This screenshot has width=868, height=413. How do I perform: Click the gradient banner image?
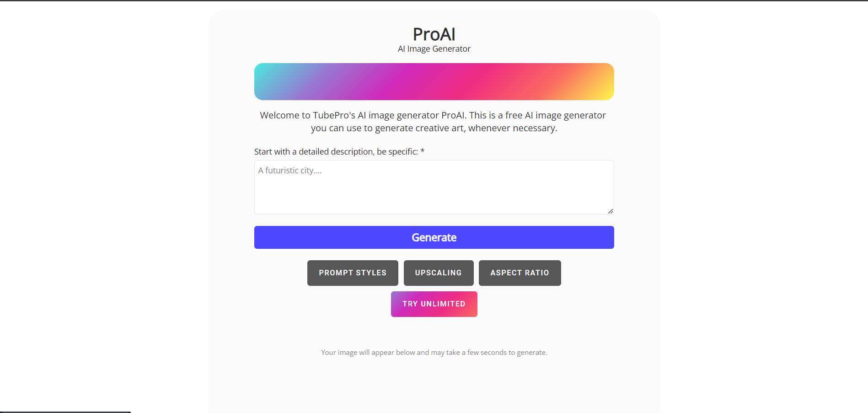[x=434, y=81]
